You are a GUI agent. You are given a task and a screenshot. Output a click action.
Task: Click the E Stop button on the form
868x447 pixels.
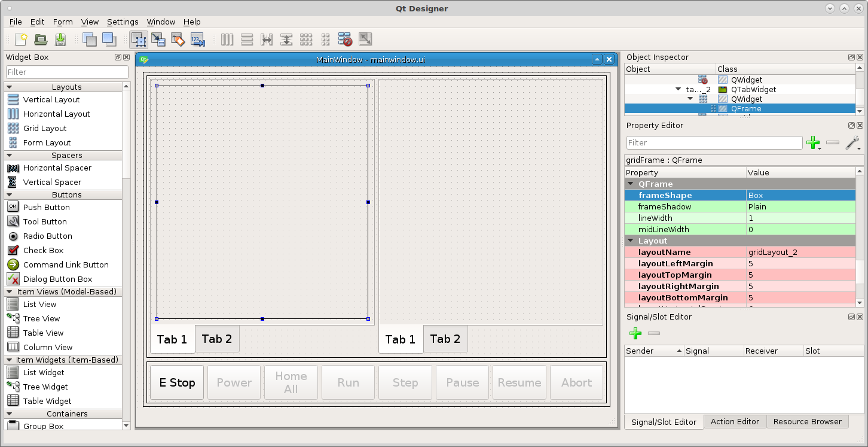tap(177, 382)
